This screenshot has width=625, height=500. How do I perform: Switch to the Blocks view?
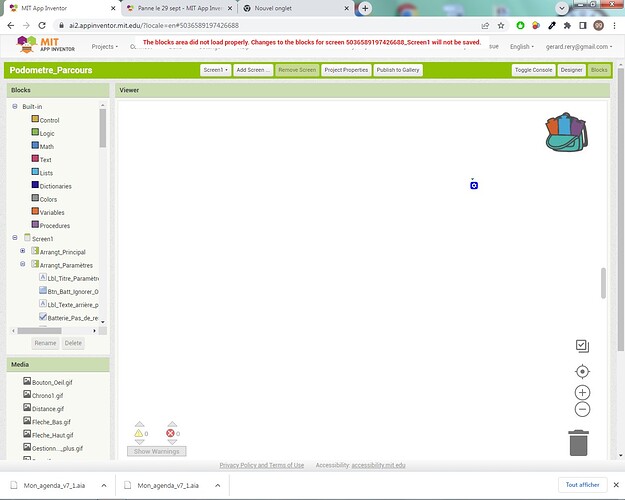pos(599,70)
